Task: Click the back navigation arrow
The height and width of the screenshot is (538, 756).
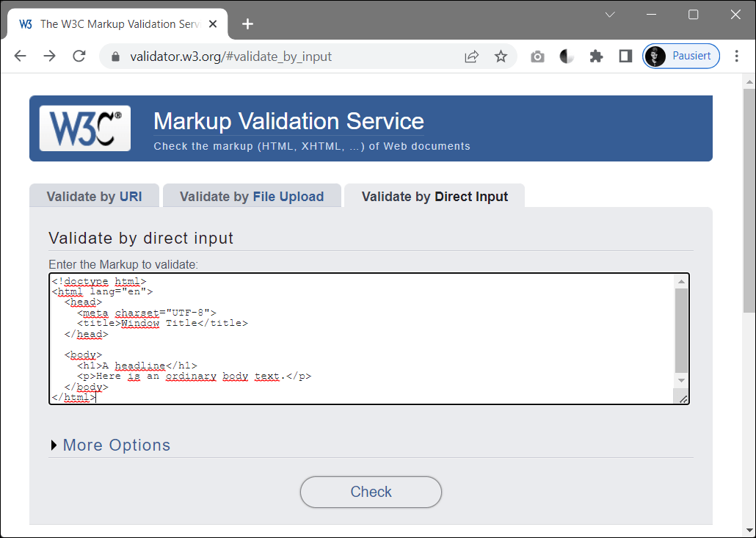Action: (20, 56)
